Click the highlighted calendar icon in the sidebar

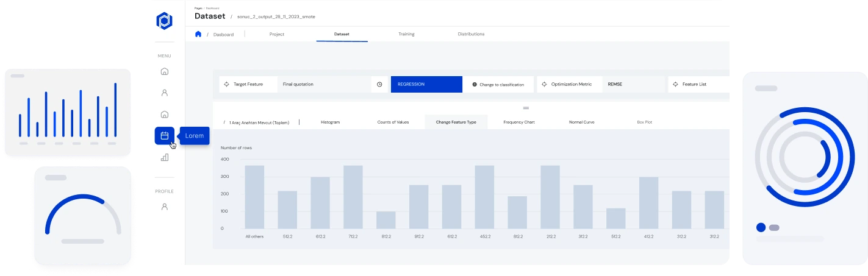coord(165,136)
